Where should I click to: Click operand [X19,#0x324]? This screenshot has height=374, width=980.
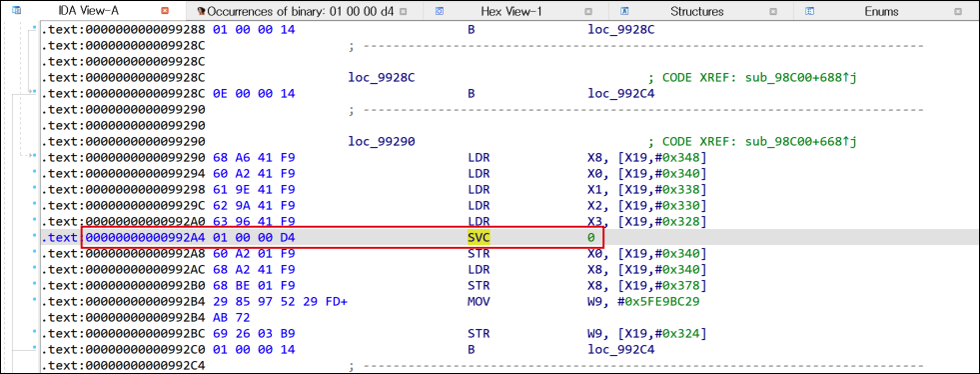click(x=662, y=334)
